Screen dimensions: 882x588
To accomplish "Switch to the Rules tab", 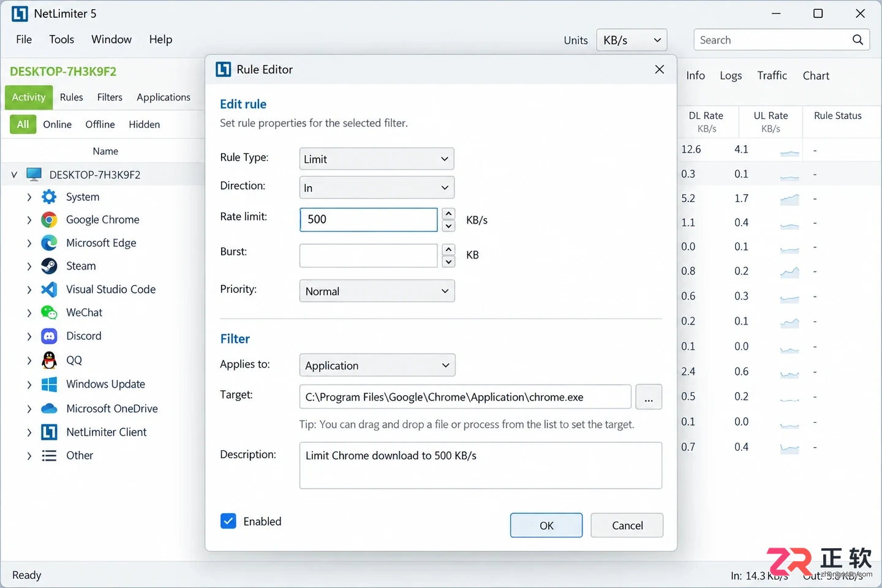I will coord(71,97).
